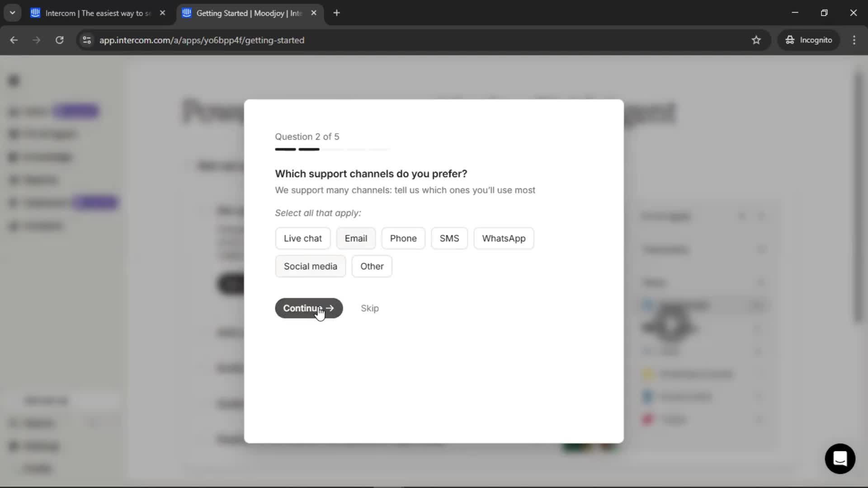Click the question progress bar
Image resolution: width=868 pixels, height=488 pixels.
coord(332,149)
